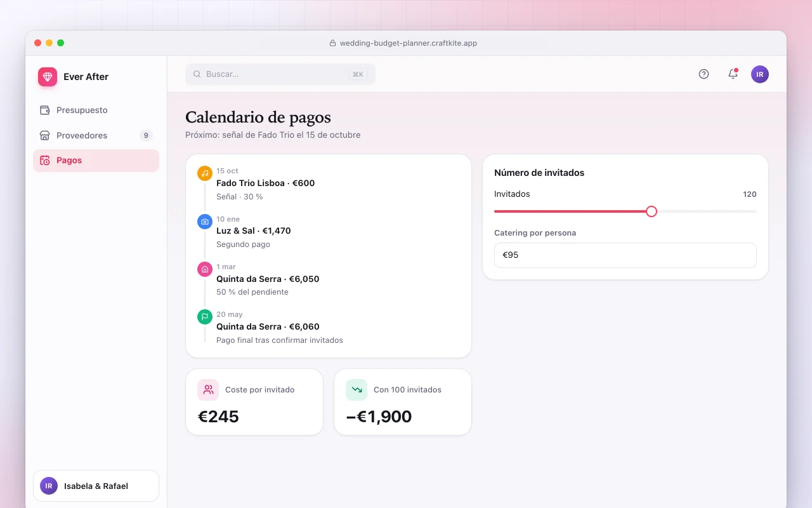Screen dimensions: 812x508
Task: Focus the Buscar search field
Action: click(x=280, y=74)
